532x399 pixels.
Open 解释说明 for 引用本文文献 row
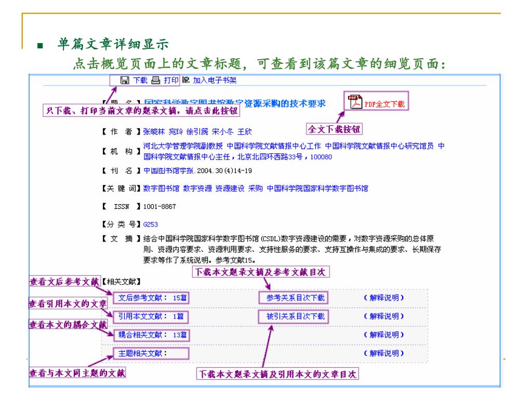click(384, 316)
